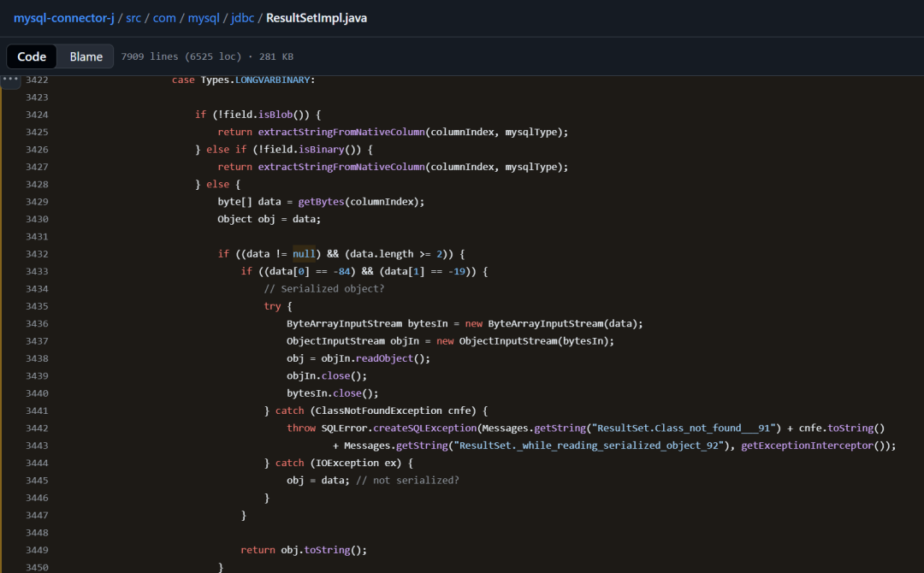Click getBytes method call on line 3429

click(x=317, y=202)
